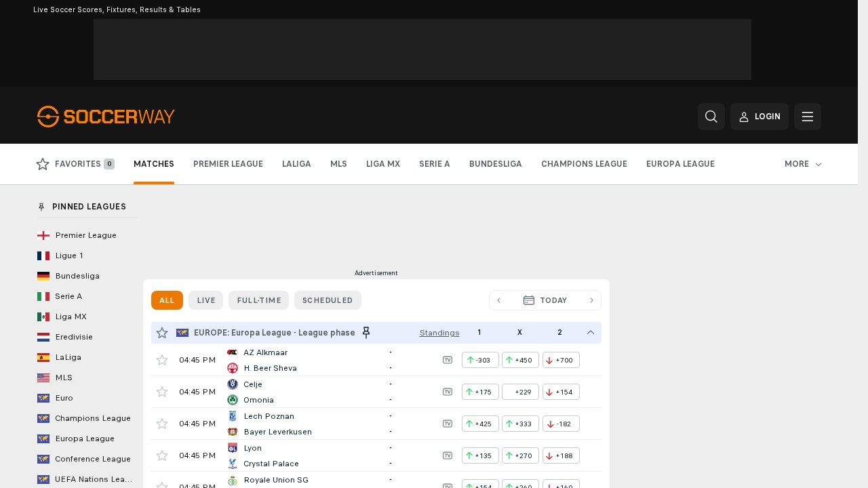
Task: Collapse the Europa League section
Action: [591, 333]
